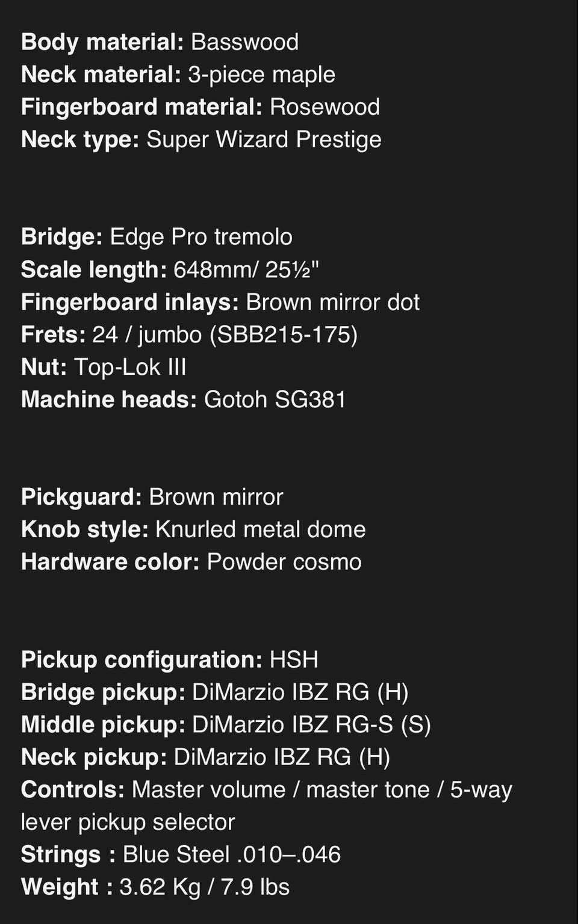Tap the "Super Wizard Prestige" neck type
The height and width of the screenshot is (924, 578).
click(264, 140)
